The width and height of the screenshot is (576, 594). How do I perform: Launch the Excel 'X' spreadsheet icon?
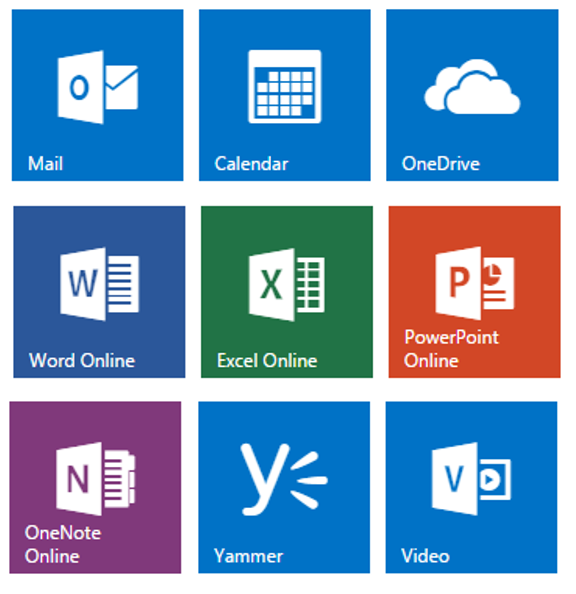(x=286, y=284)
